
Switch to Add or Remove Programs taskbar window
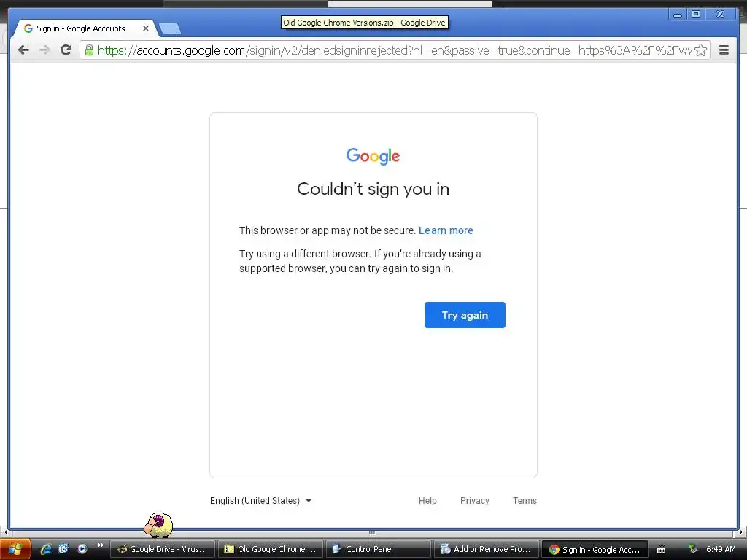tap(487, 549)
